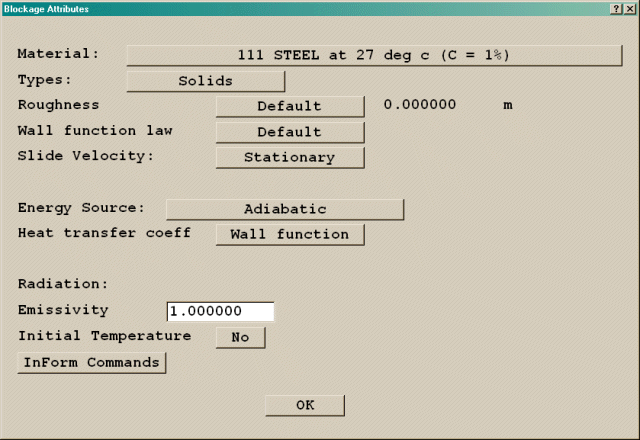Toggle the Roughness Default button

pos(290,106)
